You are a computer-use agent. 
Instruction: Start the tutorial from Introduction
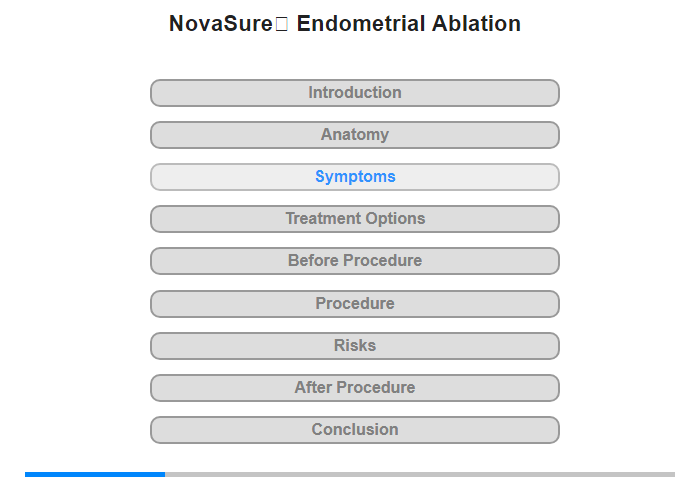[355, 93]
